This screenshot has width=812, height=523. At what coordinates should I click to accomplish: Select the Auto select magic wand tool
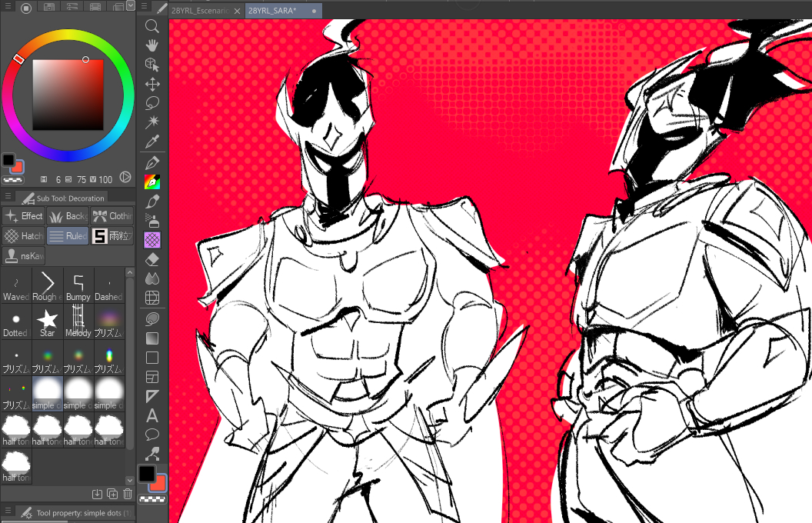pyautogui.click(x=152, y=122)
